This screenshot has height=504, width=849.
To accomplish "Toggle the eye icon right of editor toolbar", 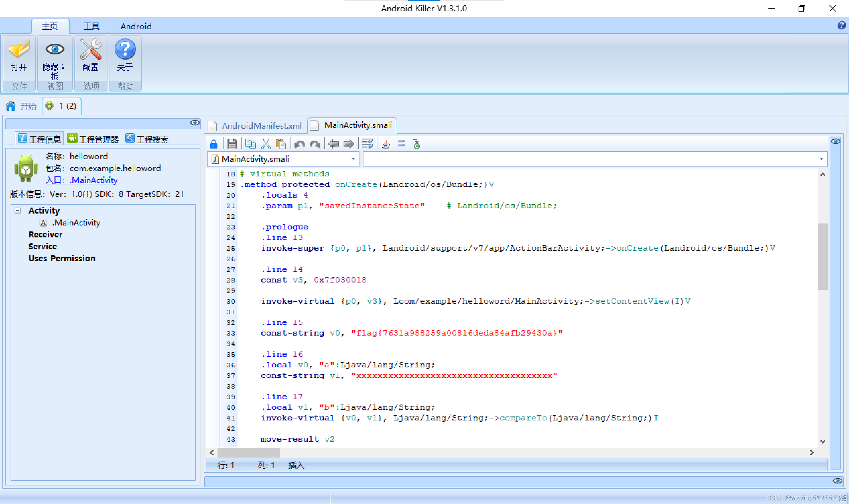I will pyautogui.click(x=836, y=141).
